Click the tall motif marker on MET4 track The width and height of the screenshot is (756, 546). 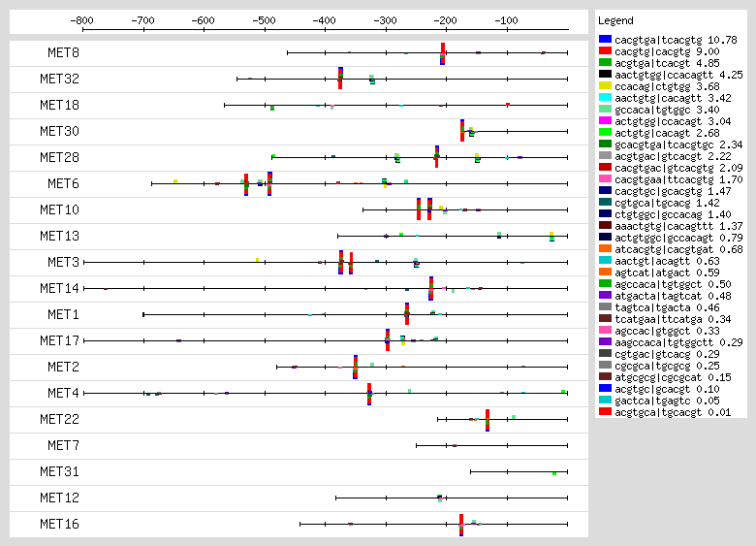(x=369, y=393)
